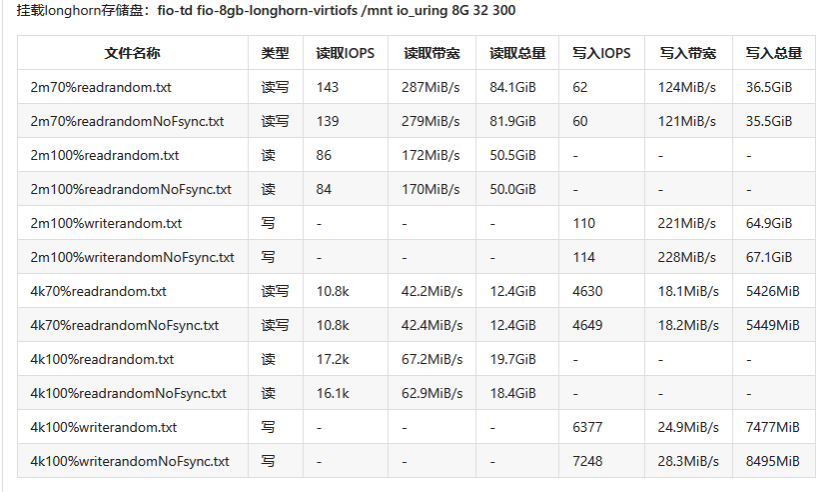The height and width of the screenshot is (492, 831).
Task: Click read bandwidth 67.2MiB/s
Action: (432, 359)
